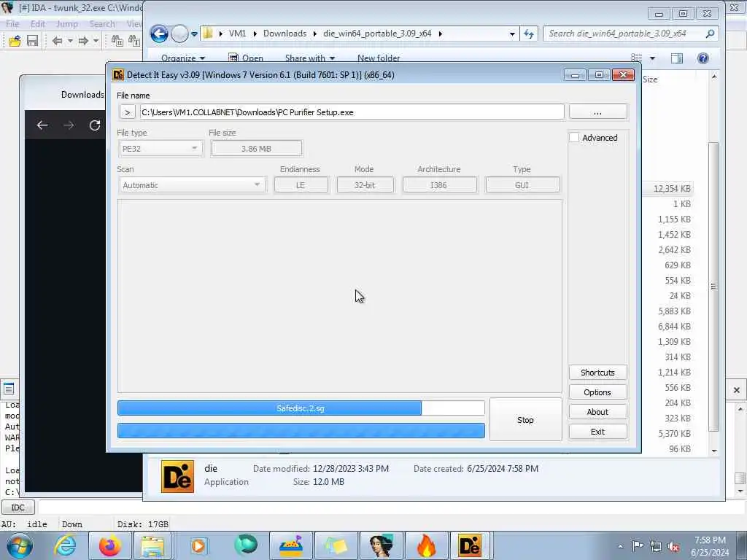Click the search magnifier icon in Explorer
The width and height of the screenshot is (747, 560).
pos(710,34)
